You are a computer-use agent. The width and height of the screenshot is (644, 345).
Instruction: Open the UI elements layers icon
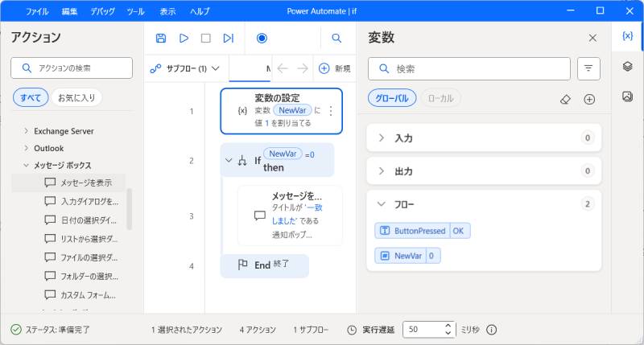pos(628,67)
